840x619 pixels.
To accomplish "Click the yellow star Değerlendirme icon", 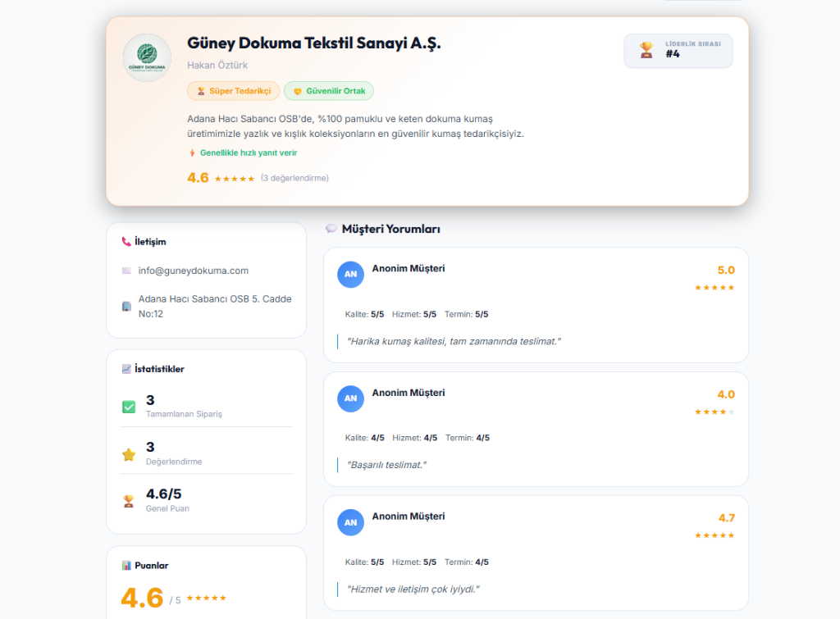I will pyautogui.click(x=129, y=454).
